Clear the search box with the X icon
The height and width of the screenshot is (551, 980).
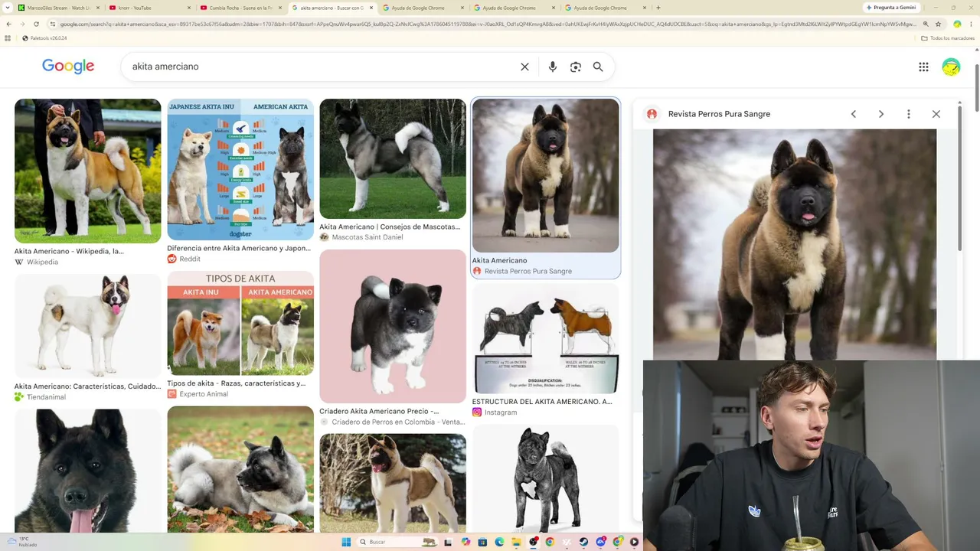pyautogui.click(x=524, y=67)
